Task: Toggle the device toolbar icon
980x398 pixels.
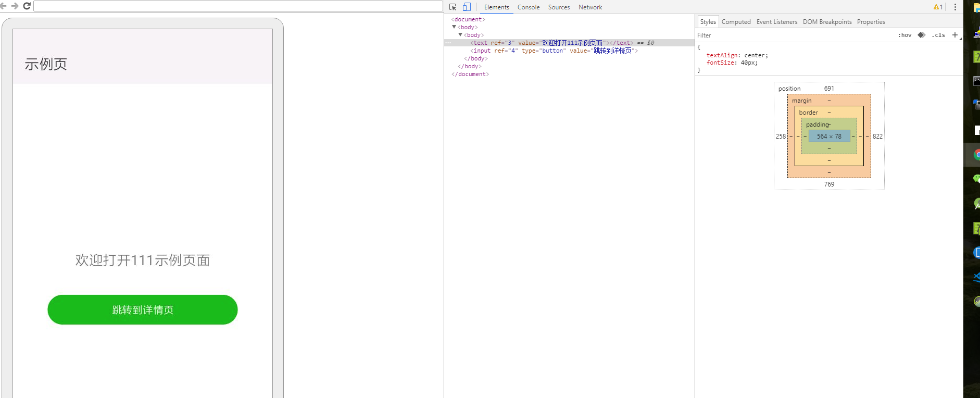Action: point(467,7)
